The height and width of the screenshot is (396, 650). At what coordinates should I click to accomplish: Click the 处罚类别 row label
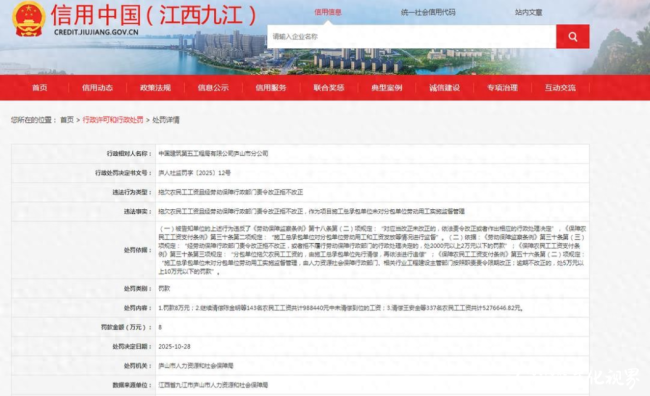[138, 289]
